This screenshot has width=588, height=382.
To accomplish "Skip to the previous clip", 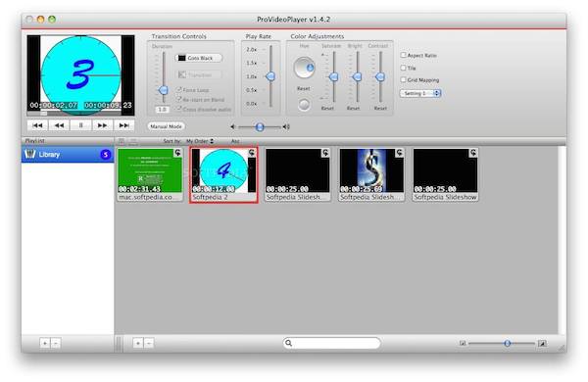I will tap(37, 125).
